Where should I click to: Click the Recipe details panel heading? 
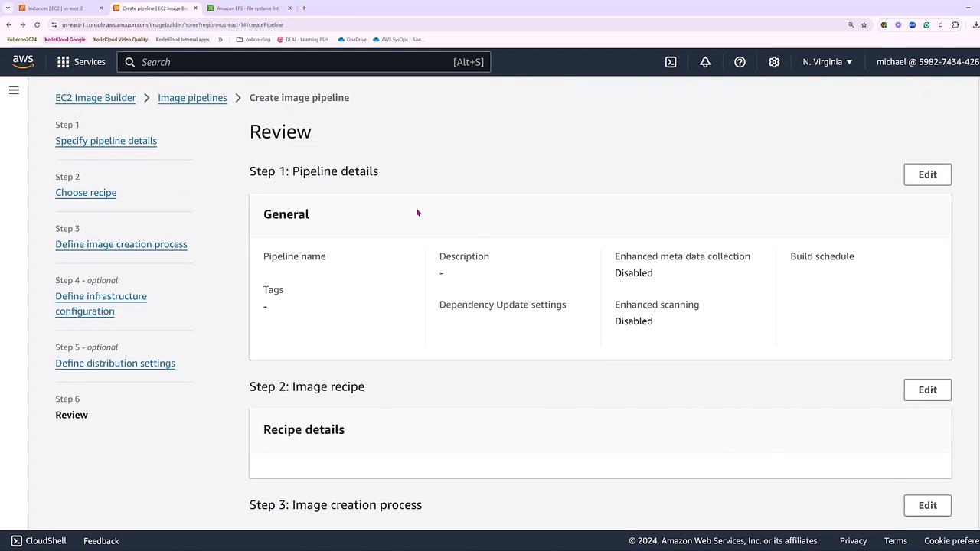pyautogui.click(x=304, y=429)
